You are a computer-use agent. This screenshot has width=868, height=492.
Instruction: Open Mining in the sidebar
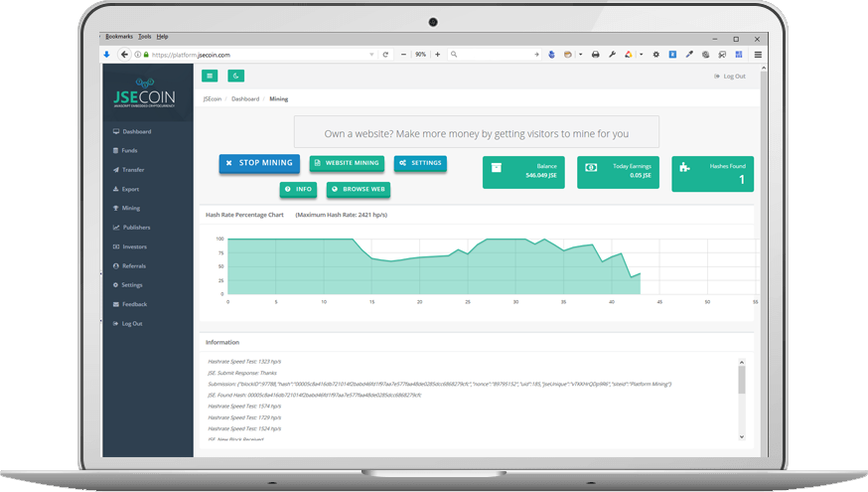(x=127, y=209)
